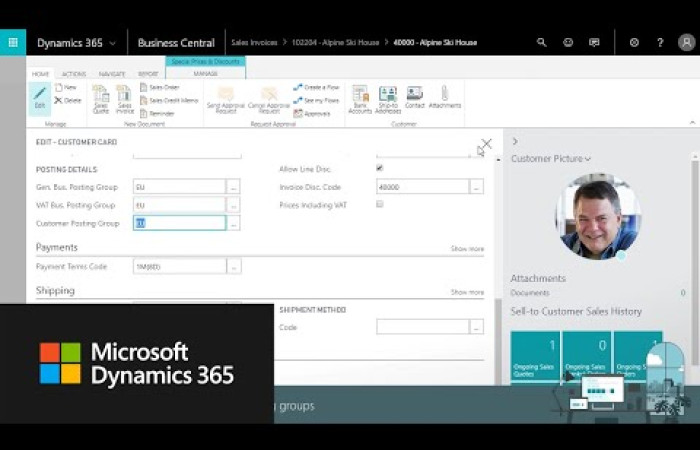Open lookup for Invoice Disc. Code
Viewport: 700px width, 450px height.
(476, 186)
